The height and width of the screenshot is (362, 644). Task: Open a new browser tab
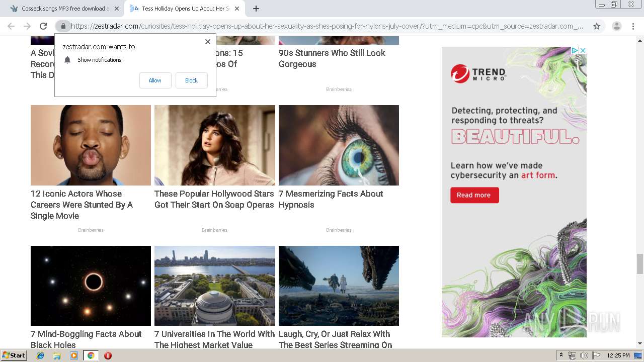(x=256, y=9)
